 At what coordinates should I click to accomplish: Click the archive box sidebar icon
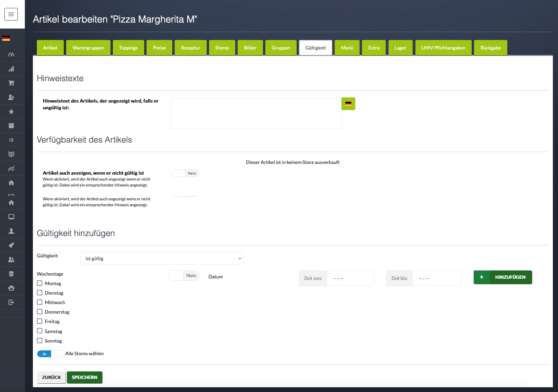click(x=11, y=126)
